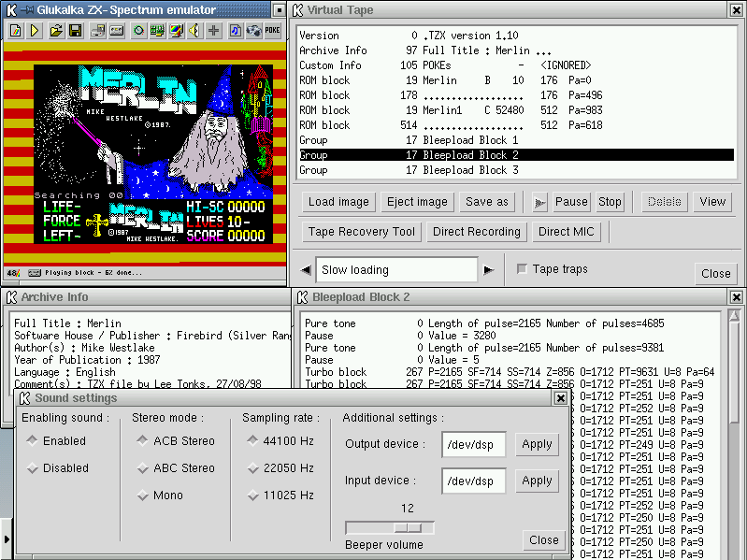Click Pause row with Value = 3280
The image size is (747, 560).
click(512, 336)
